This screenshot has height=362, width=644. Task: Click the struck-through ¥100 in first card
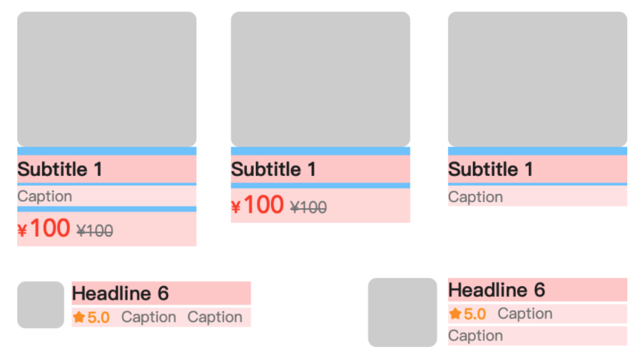tap(95, 231)
